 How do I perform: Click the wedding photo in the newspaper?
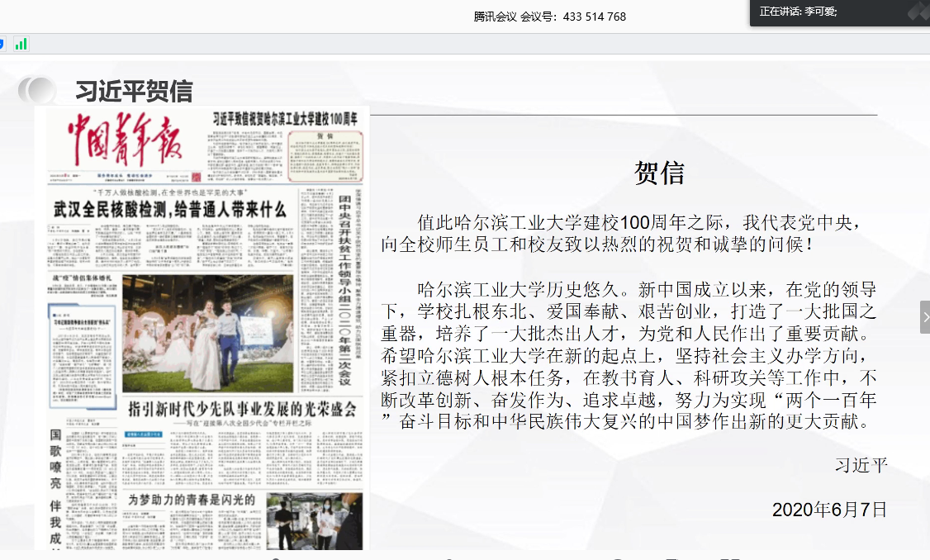[206, 333]
